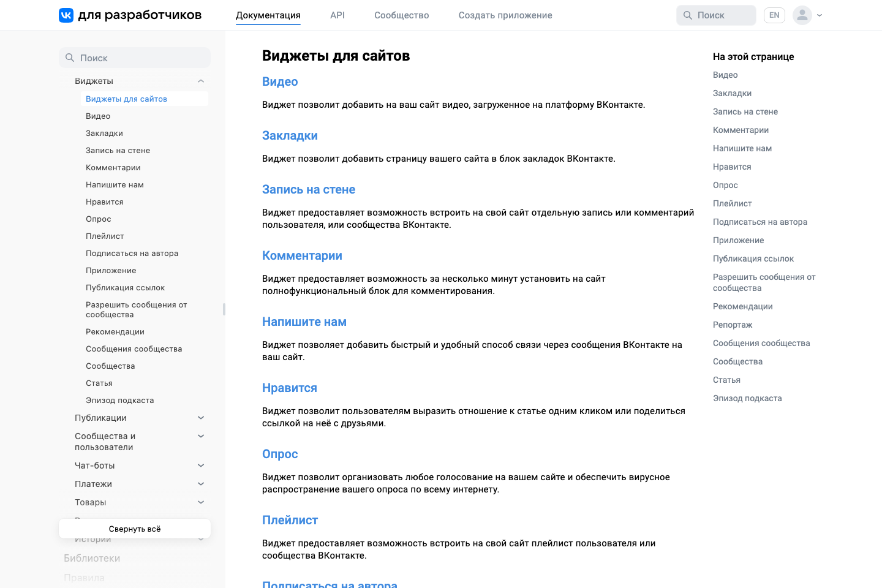This screenshot has width=882, height=588.
Task: Click the Запись на стене heading link
Action: pos(309,189)
